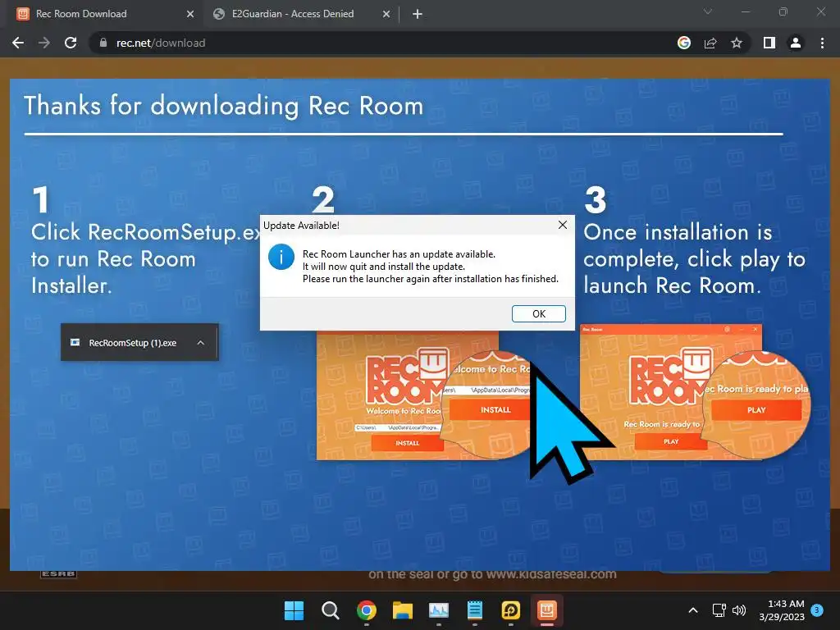Open the clock showing 1:43 AM

(x=782, y=610)
